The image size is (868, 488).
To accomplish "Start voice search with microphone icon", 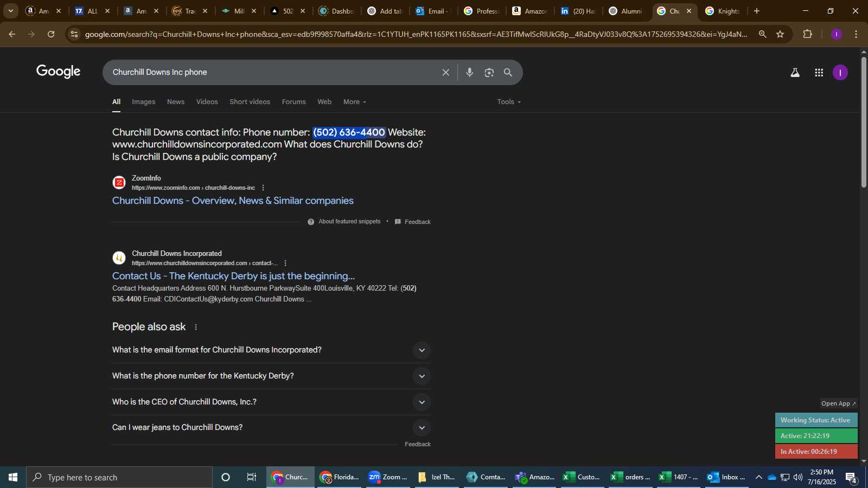I will 469,72.
